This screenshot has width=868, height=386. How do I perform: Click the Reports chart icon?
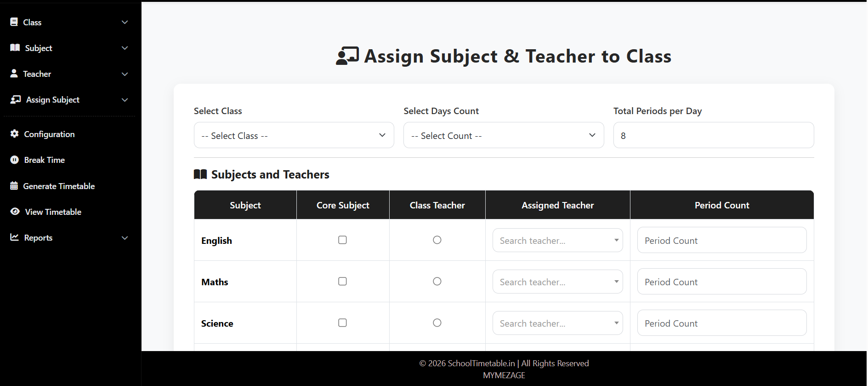click(15, 237)
